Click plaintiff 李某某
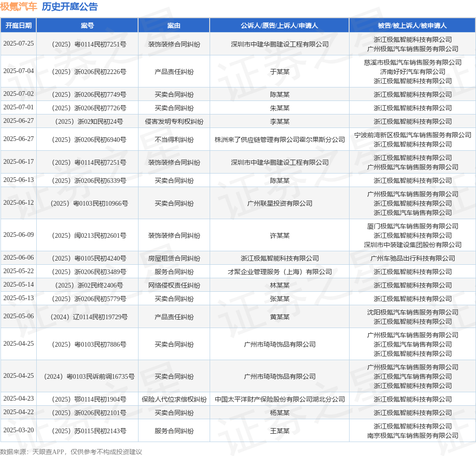Screen dimensions: 476x456 (x=279, y=121)
